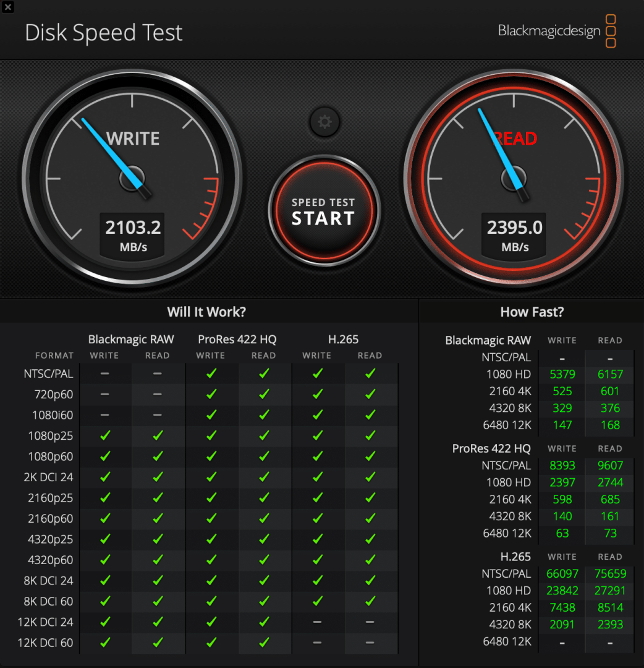Toggle the checkmark for ProRes 422 HQ 2160p60 read

pos(264,518)
